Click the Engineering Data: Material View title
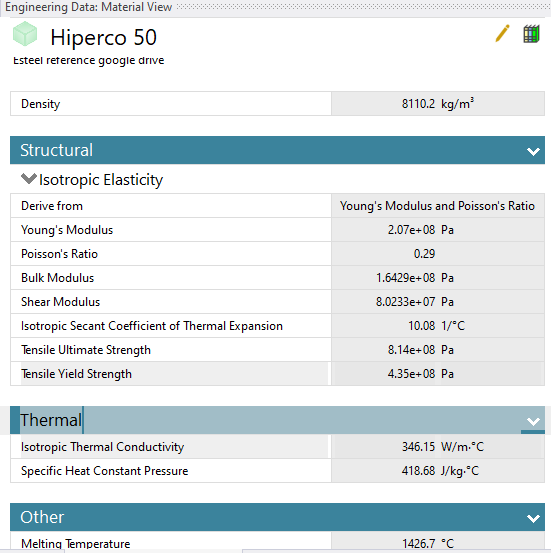Screen dimensions: 551x553 89,7
